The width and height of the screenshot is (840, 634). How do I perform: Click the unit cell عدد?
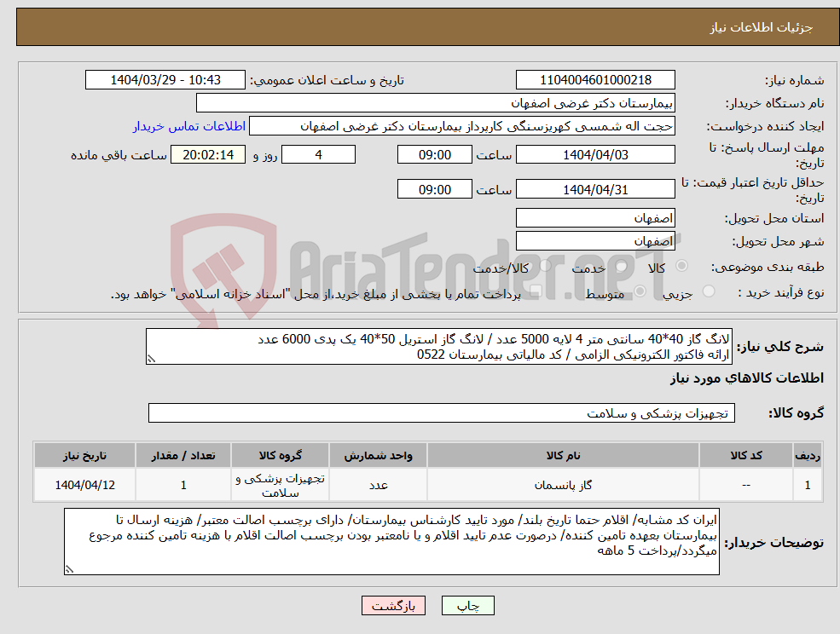point(379,485)
